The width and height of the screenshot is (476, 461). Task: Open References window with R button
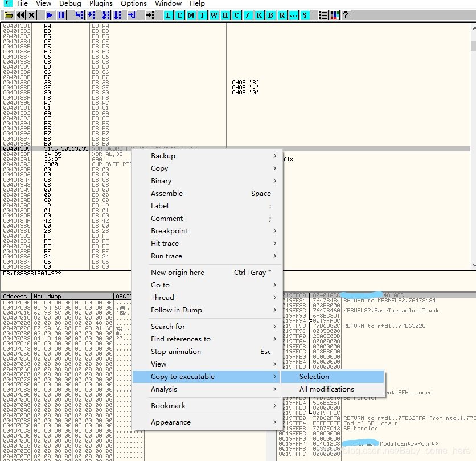(282, 15)
